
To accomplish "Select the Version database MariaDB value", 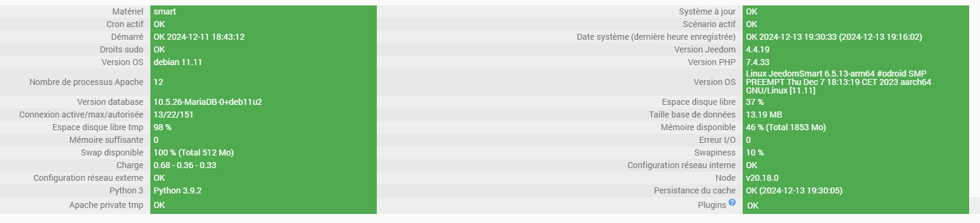I will click(208, 102).
